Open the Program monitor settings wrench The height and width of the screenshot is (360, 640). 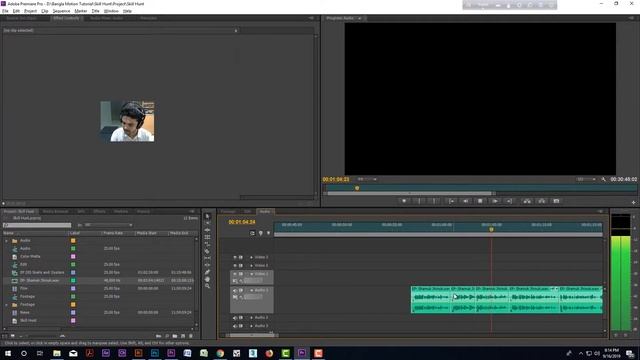(x=604, y=179)
